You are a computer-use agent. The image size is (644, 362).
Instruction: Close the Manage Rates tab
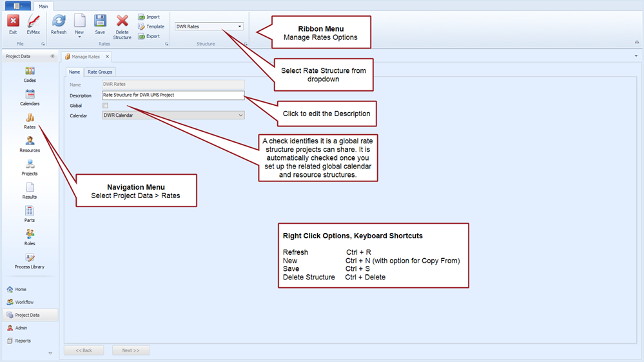click(x=108, y=57)
